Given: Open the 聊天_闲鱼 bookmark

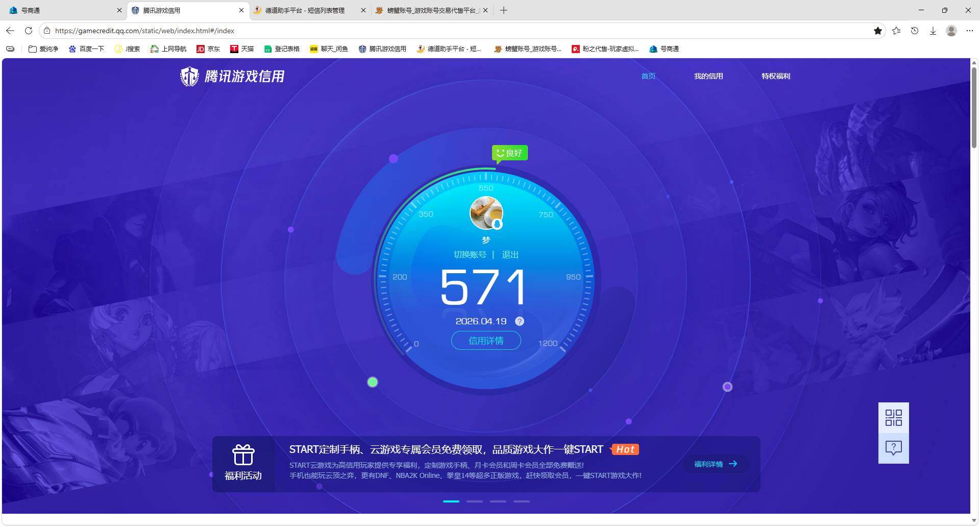Looking at the screenshot, I should pos(329,49).
